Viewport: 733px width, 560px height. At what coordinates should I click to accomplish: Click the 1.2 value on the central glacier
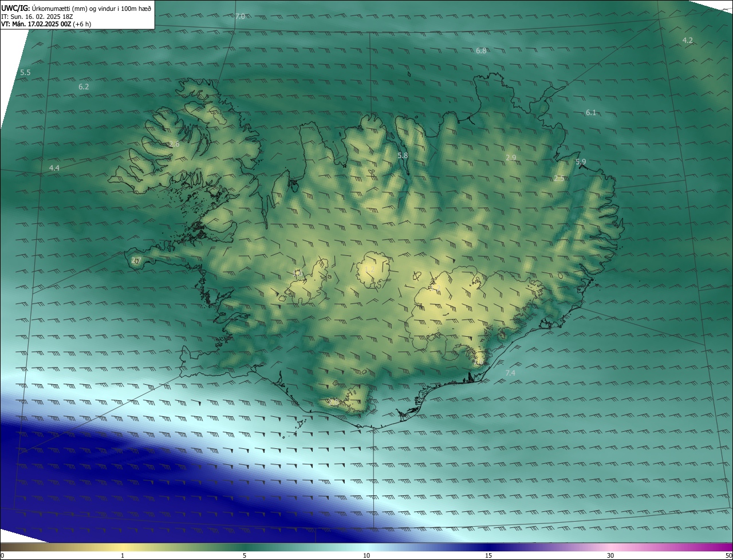coord(370,269)
